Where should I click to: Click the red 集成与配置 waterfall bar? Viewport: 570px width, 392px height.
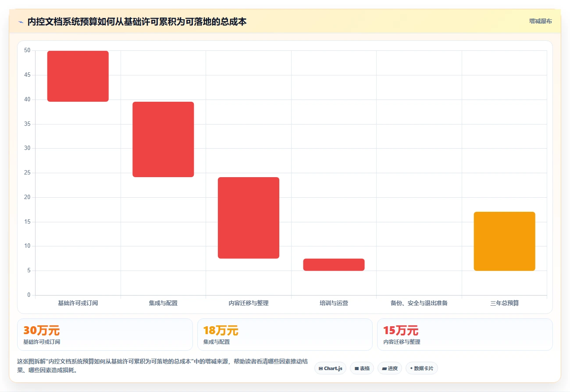coord(163,139)
